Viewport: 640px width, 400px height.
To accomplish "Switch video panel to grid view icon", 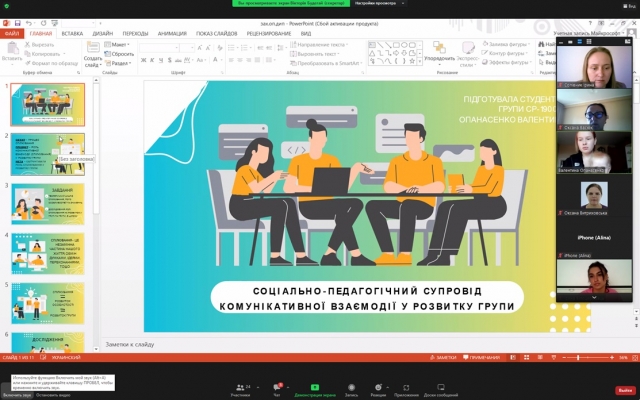I will pyautogui.click(x=589, y=41).
